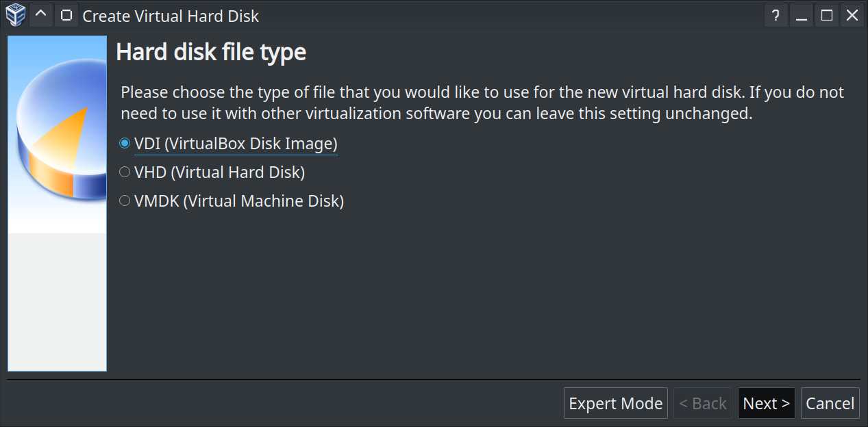868x427 pixels.
Task: Open context help with question mark icon
Action: [776, 15]
